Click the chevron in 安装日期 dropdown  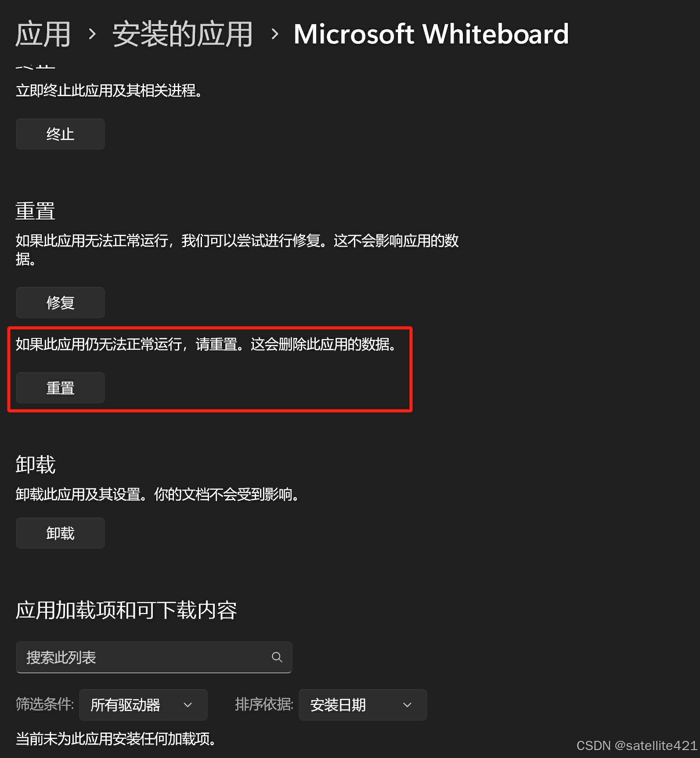coord(408,705)
